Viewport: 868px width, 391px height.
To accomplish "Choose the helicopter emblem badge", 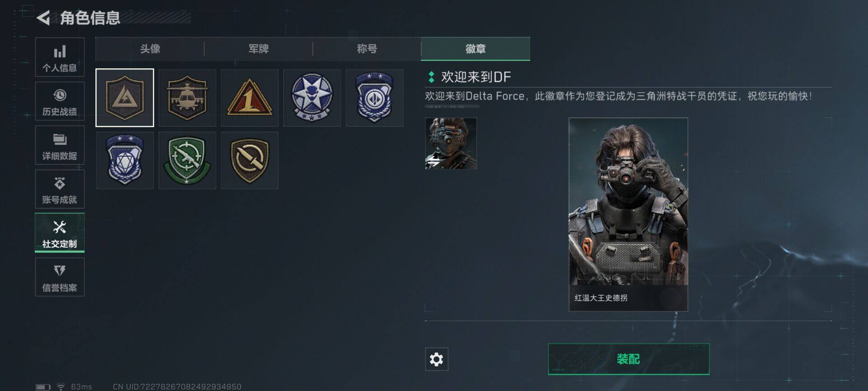I will (x=187, y=98).
